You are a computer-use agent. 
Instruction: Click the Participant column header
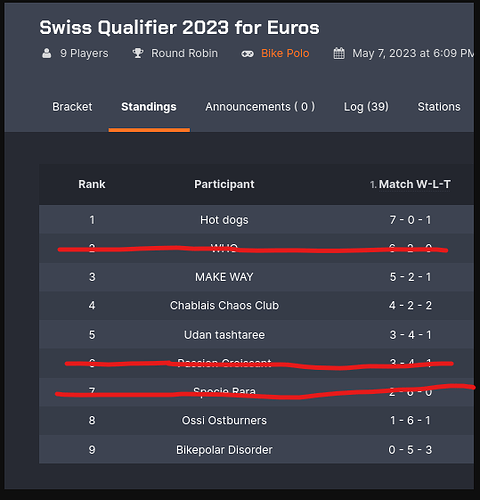click(x=224, y=184)
